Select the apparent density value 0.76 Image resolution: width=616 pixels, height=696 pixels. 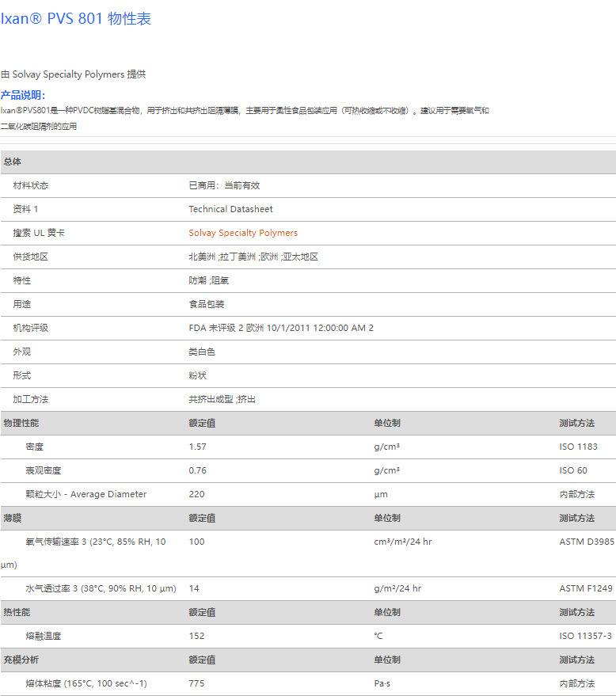click(197, 470)
